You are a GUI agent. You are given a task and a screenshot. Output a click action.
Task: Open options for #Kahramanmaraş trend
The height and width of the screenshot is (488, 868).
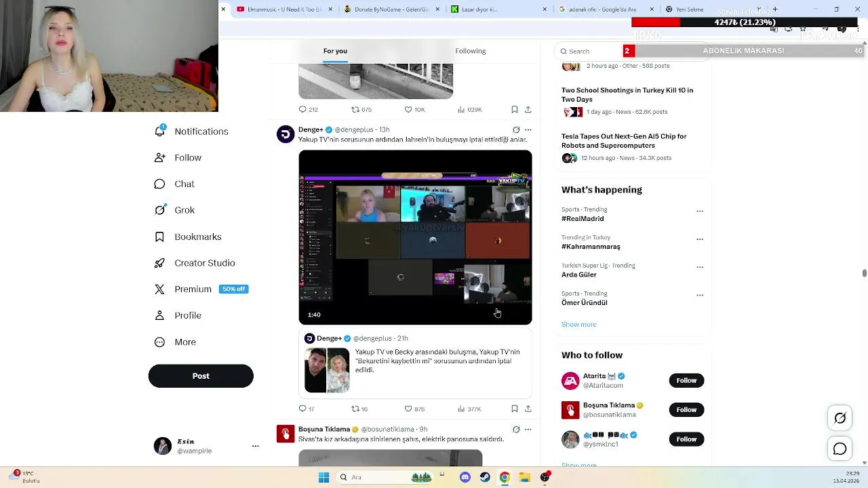coord(700,239)
